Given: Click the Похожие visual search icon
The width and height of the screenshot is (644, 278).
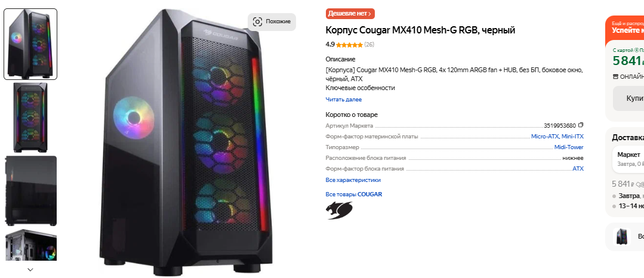Looking at the screenshot, I should point(257,21).
